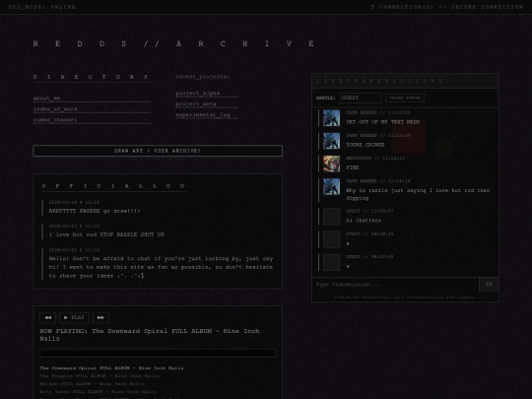The height and width of the screenshot is (399, 532).
Task: Click the "hi chatters" chat message
Action: (364, 221)
